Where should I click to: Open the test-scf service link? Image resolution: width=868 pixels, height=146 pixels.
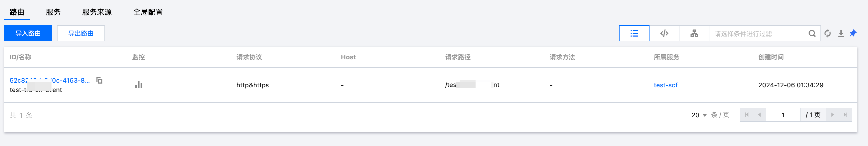[x=665, y=85]
